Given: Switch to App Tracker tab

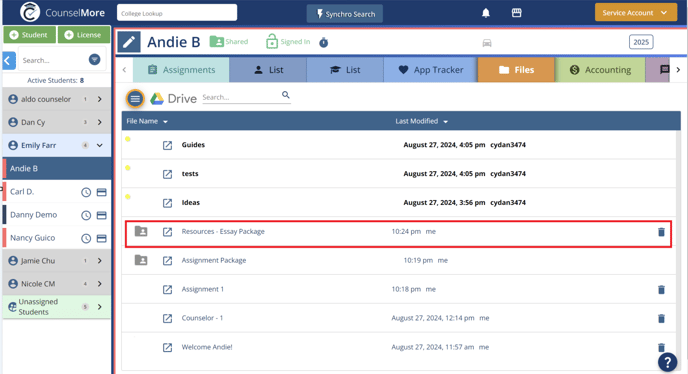Looking at the screenshot, I should (430, 70).
